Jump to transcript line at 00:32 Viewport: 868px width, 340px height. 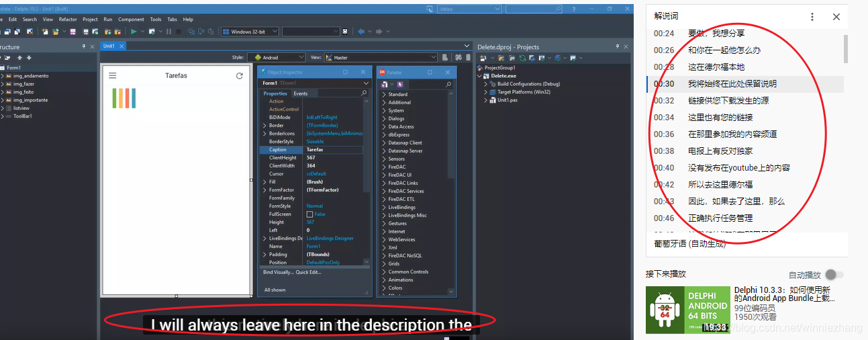744,101
